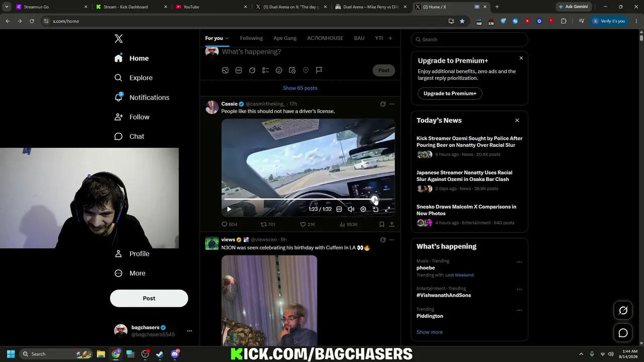Toggle captions on Cassie's video
Screen dimensions: 644x362
pos(339,209)
